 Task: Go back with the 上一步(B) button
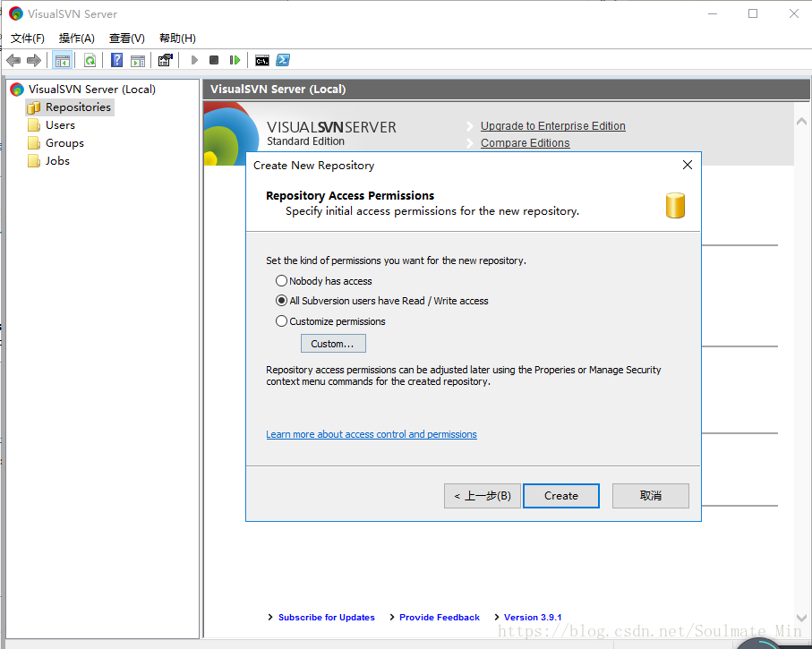483,496
